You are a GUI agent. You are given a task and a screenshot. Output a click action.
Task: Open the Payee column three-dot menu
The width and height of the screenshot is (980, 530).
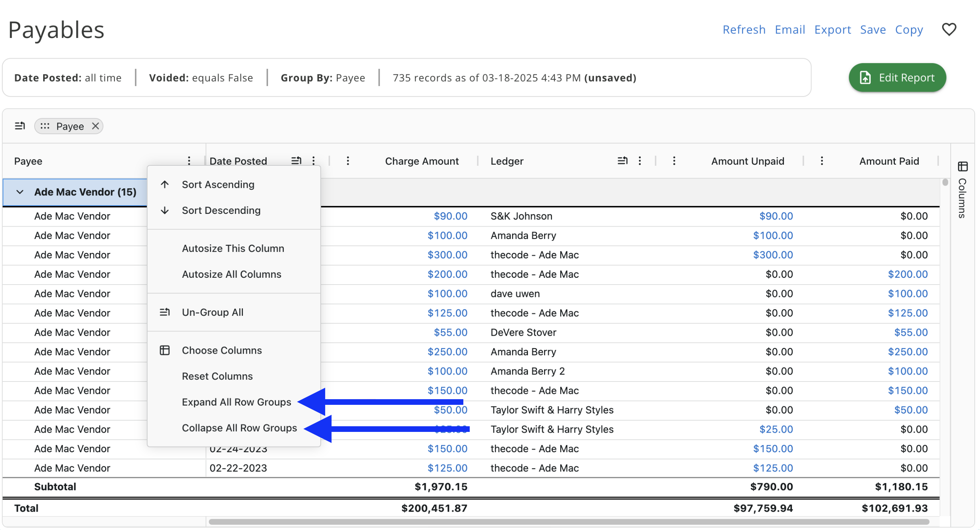click(x=189, y=161)
